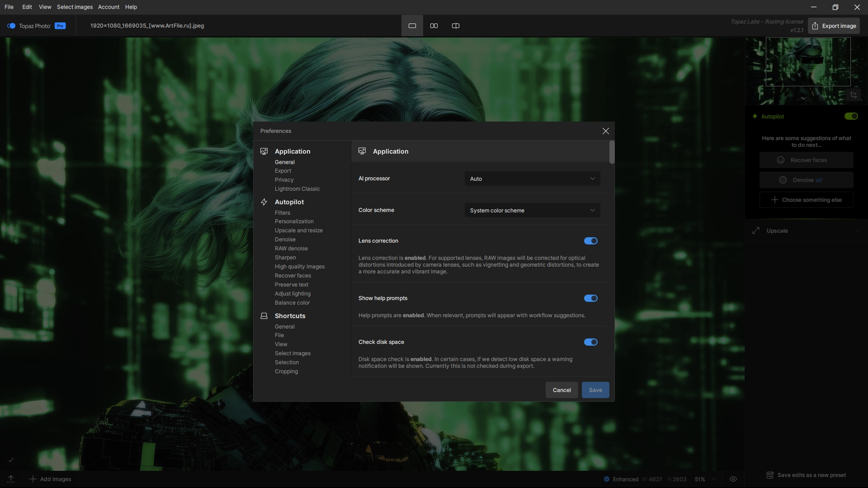Click the Export image button
The image size is (868, 488).
point(834,26)
